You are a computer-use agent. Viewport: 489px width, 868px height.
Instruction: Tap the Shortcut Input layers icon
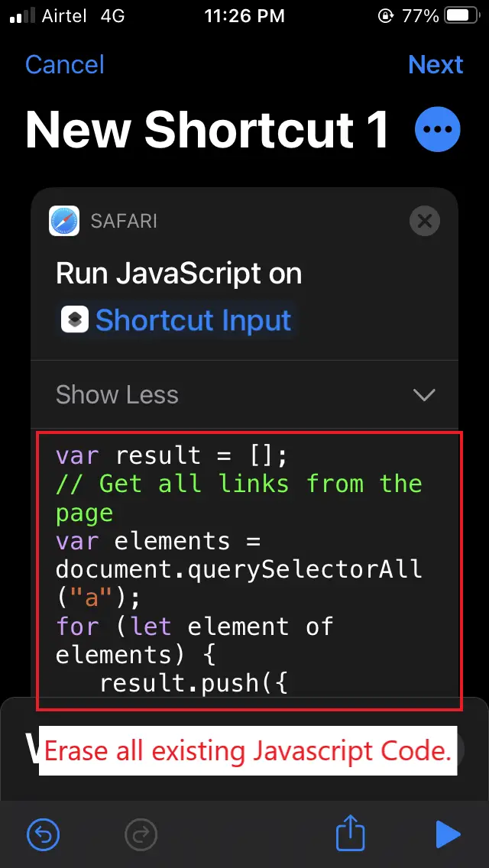click(x=75, y=320)
